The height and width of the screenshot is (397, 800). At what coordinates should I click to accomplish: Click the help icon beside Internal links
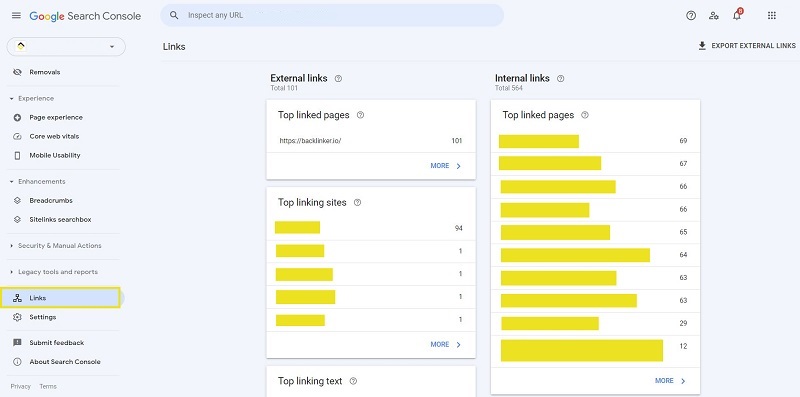pos(560,79)
